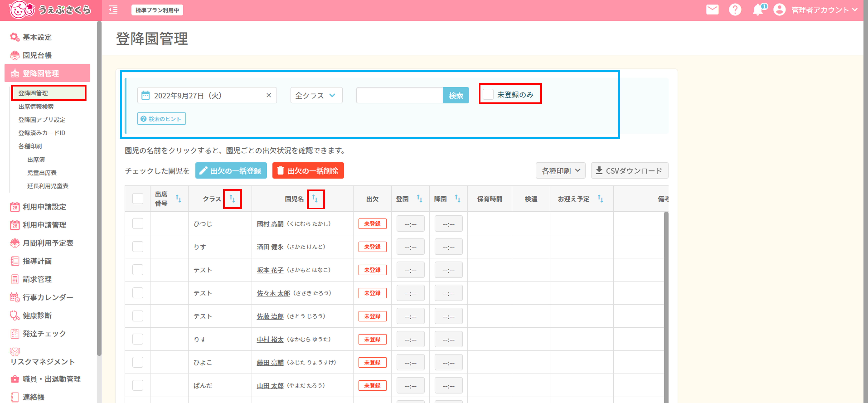The height and width of the screenshot is (403, 868).
Task: Check the box for 國村 高嗣 row
Action: (138, 223)
